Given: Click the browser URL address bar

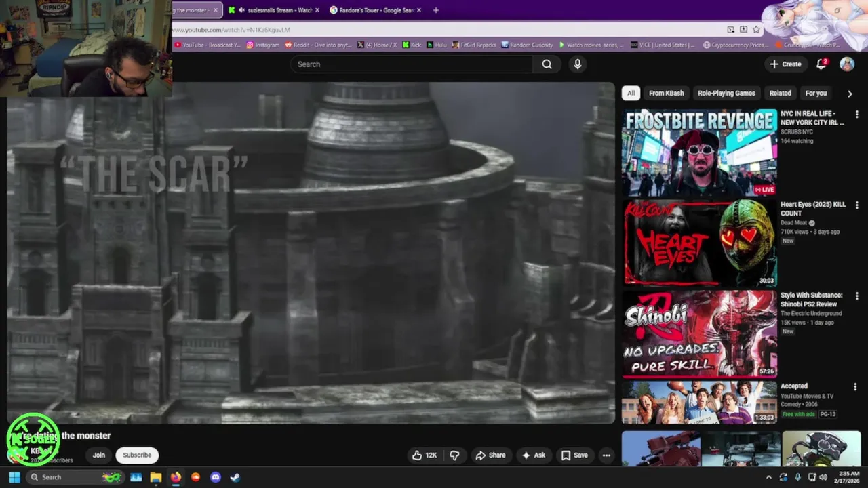Looking at the screenshot, I should coord(448,30).
